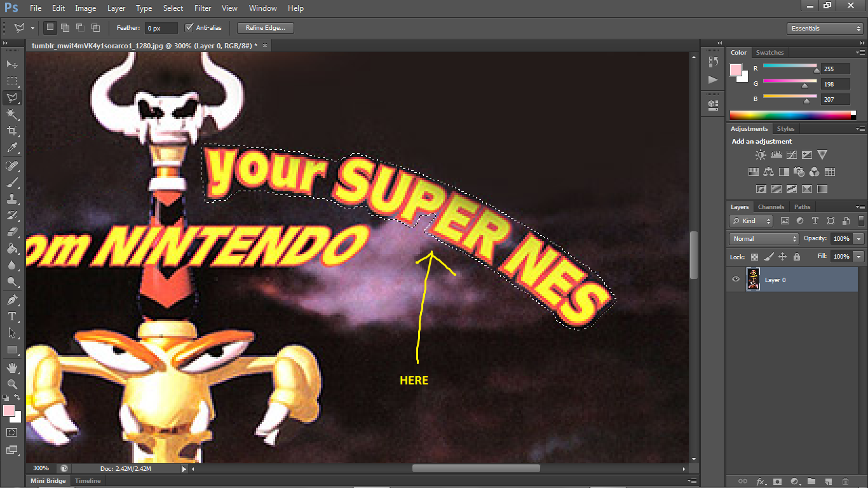The width and height of the screenshot is (868, 488).
Task: Add an Invert adjustment
Action: (x=761, y=189)
